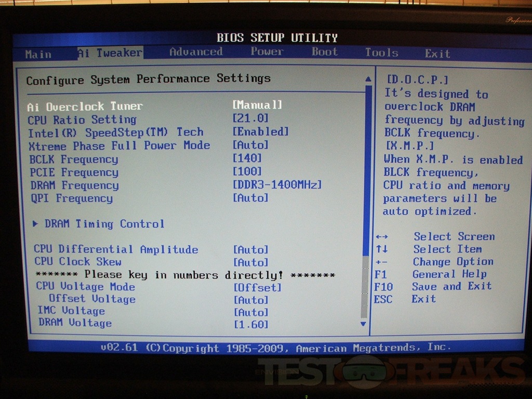Select the Exit tab
Screen dimensions: 532x399
tap(437, 54)
